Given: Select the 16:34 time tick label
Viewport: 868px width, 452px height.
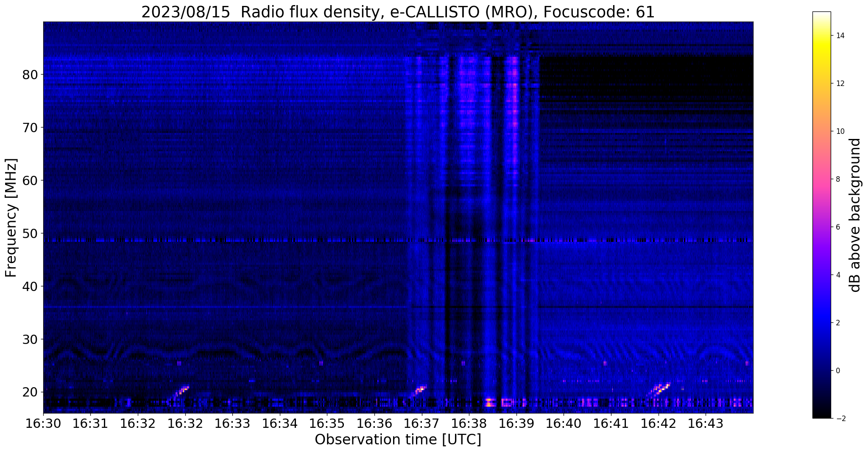Looking at the screenshot, I should [280, 424].
